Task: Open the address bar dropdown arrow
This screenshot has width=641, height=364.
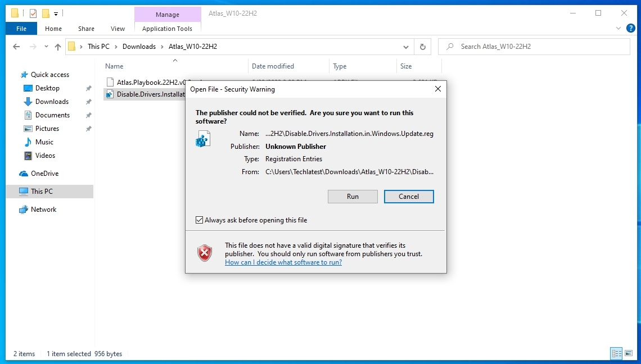Action: pyautogui.click(x=406, y=47)
